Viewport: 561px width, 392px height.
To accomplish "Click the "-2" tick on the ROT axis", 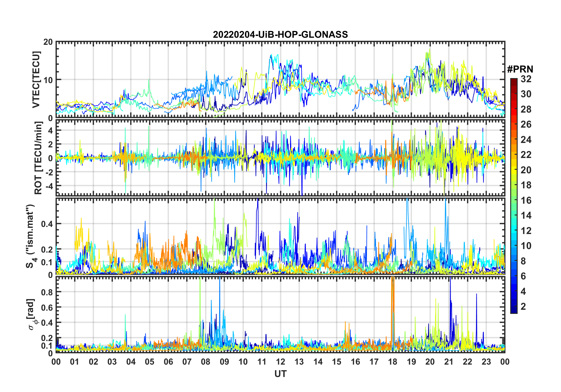I will [x=49, y=172].
